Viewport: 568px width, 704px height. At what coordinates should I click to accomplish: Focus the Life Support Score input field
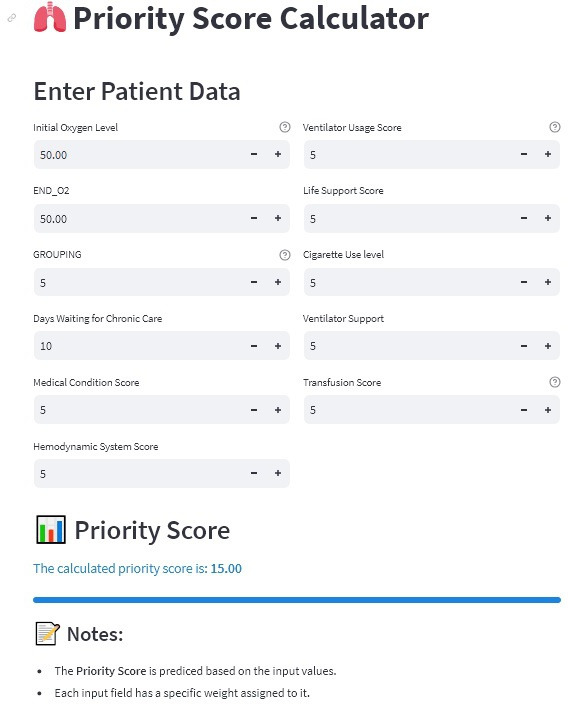point(408,218)
